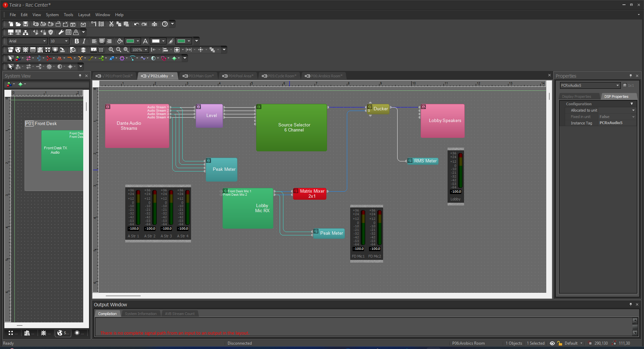Select the RMS Meter block
Screen dimensions: 644x349
point(423,161)
